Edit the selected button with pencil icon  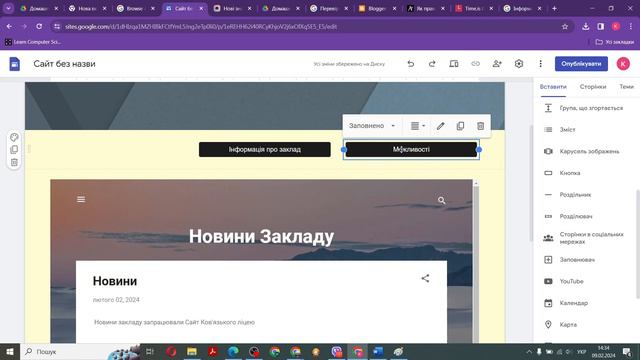tap(440, 126)
